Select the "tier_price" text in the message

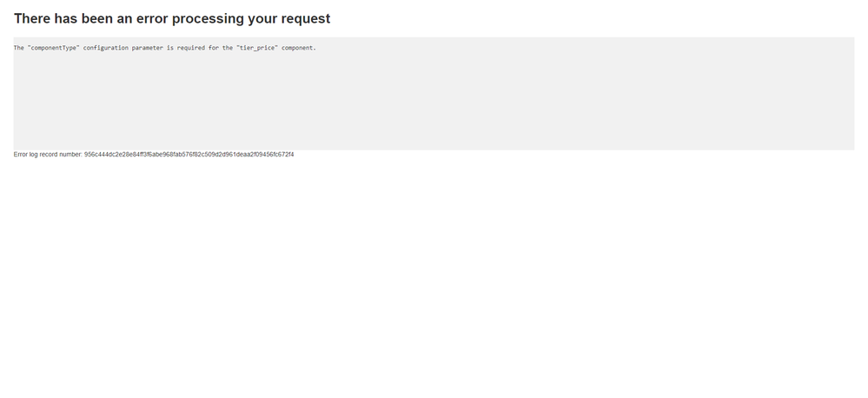point(257,48)
